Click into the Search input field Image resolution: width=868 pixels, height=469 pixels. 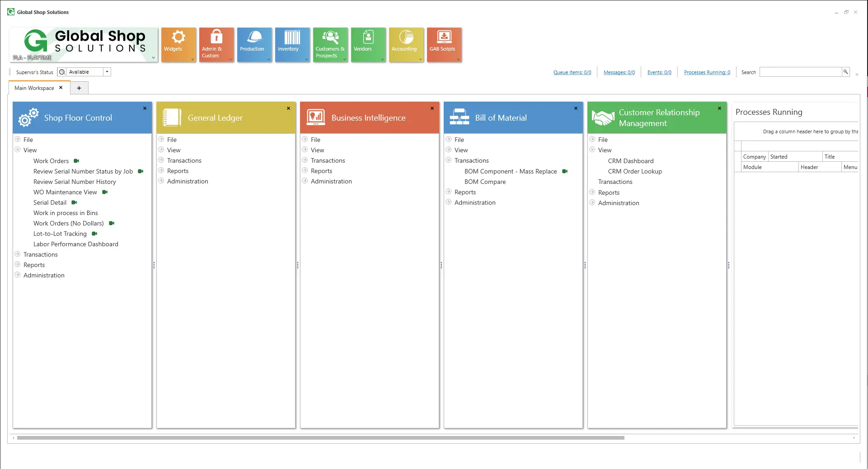pyautogui.click(x=800, y=72)
